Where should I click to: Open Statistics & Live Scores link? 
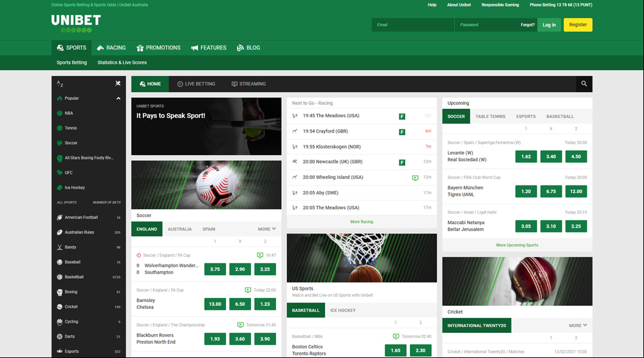(x=122, y=62)
